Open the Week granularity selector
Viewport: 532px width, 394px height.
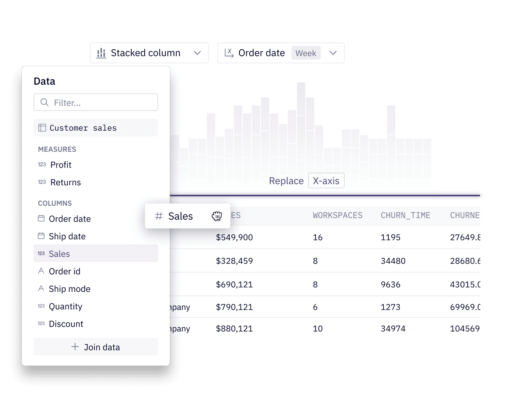306,53
